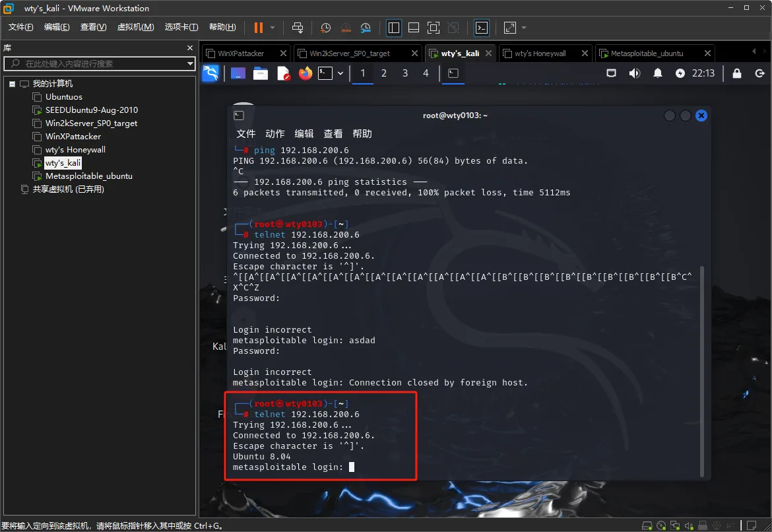Revert to snapshot toolbar icon
Screen dimensions: 772x532
pos(346,28)
